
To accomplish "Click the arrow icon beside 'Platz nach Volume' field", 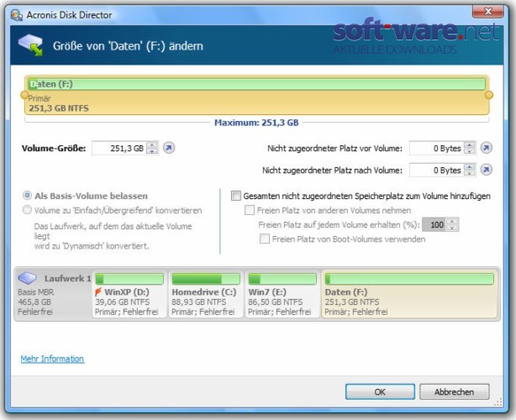I will click(487, 170).
